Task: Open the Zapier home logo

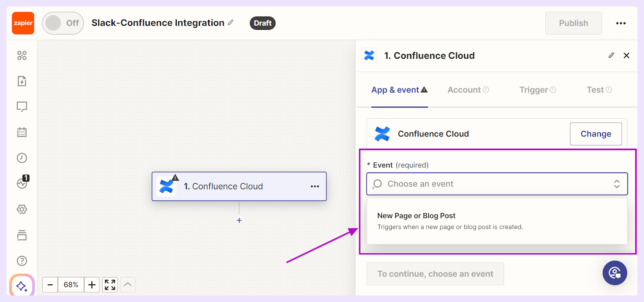Action: (23, 23)
